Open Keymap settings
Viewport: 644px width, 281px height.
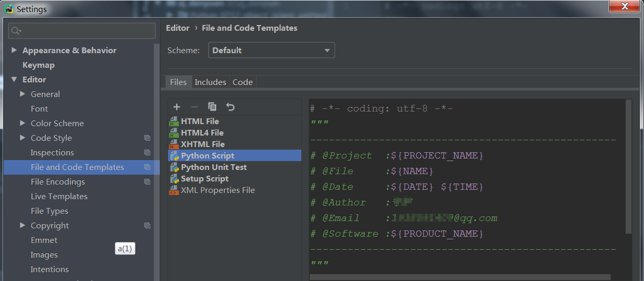pyautogui.click(x=39, y=65)
